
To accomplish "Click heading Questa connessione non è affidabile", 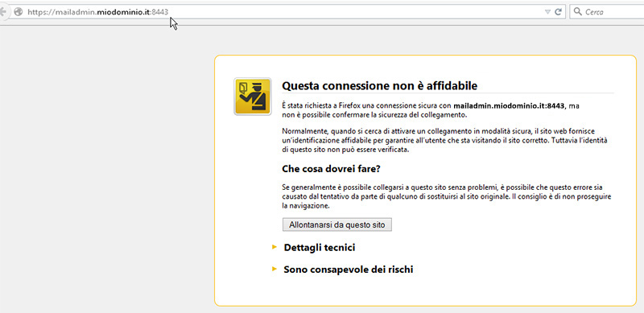I will tap(379, 86).
